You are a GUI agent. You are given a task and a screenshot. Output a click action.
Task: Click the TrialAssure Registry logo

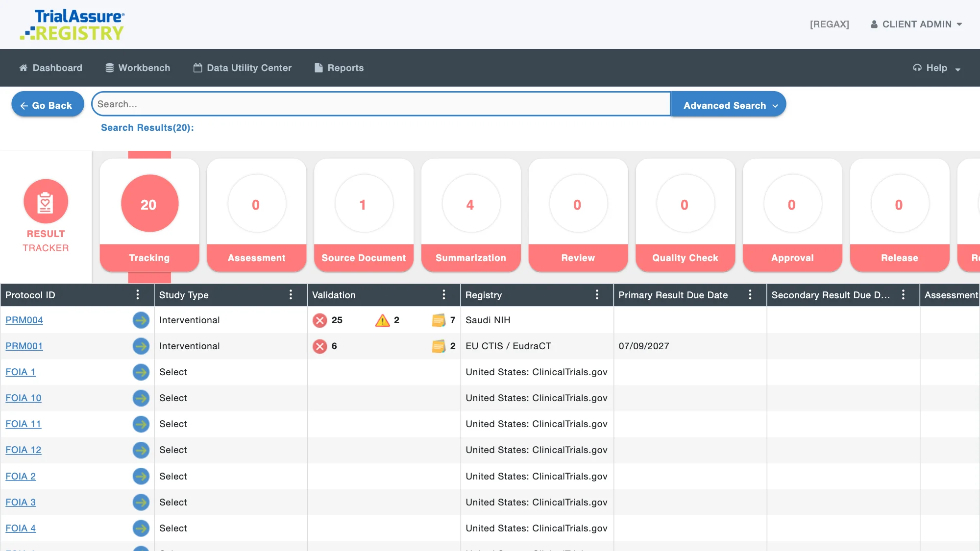coord(73,24)
